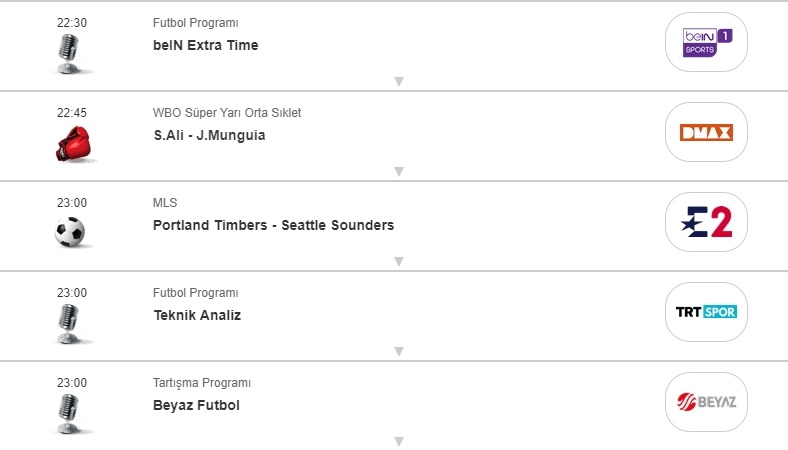Expand details under beIN Extra Time row

pyautogui.click(x=398, y=81)
